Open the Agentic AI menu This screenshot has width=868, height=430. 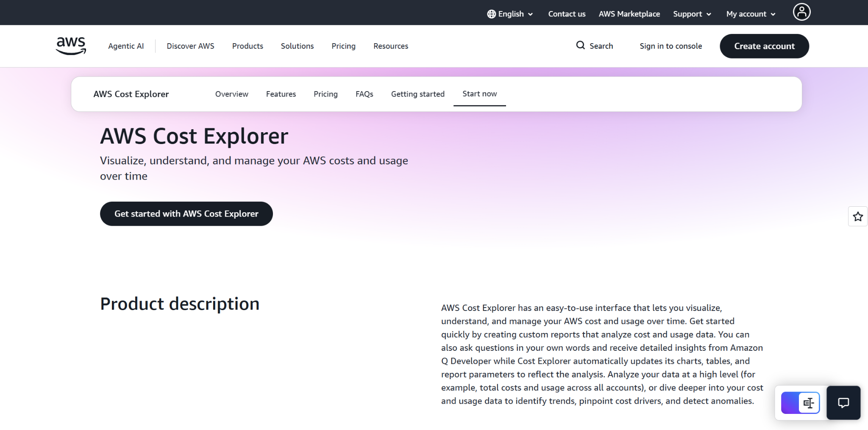126,46
